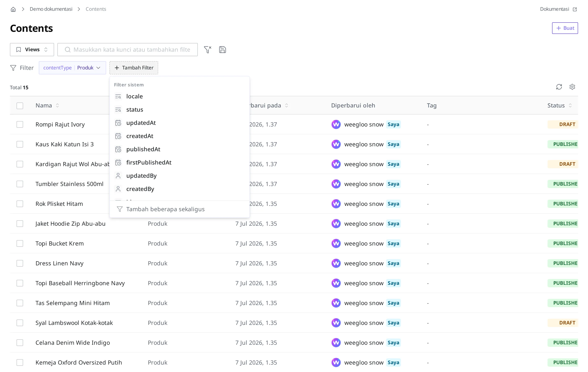Check the Kaus Kaki Katun Isi 3 row
The width and height of the screenshot is (588, 372).
(x=20, y=144)
